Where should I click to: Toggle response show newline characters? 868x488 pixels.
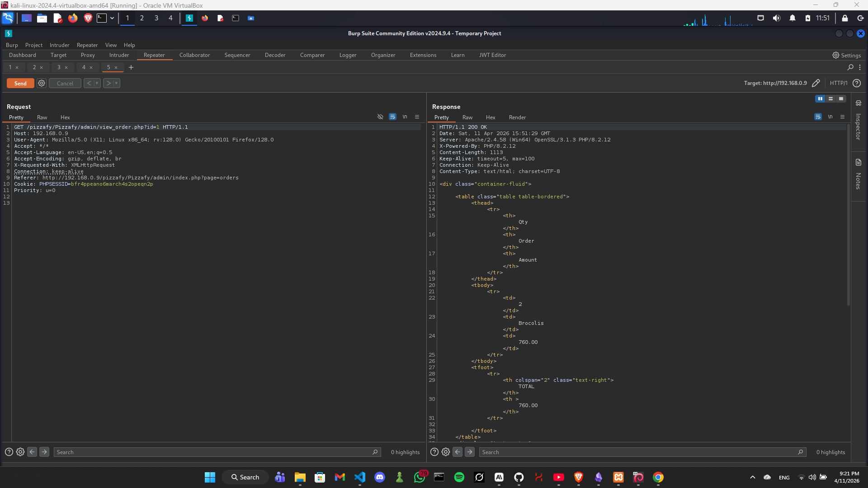(830, 117)
